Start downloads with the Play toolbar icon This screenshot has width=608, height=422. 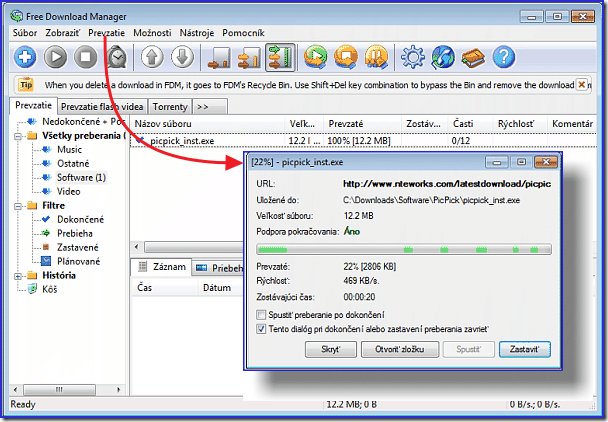55,57
